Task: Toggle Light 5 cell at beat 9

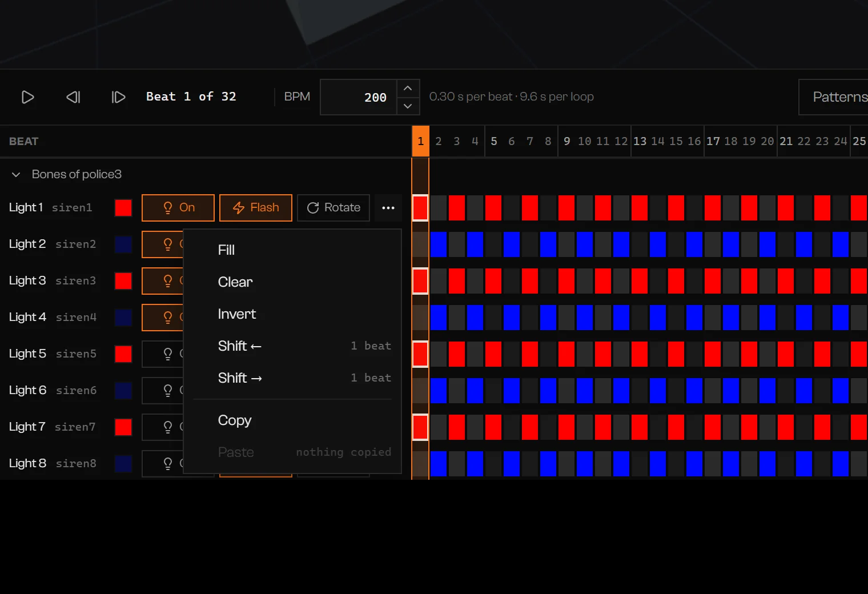Action: click(566, 354)
